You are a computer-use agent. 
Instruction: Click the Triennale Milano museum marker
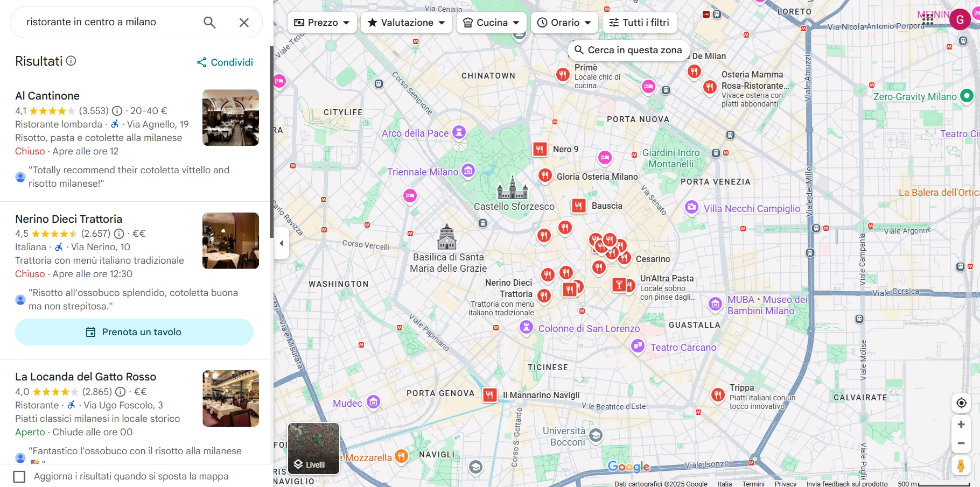click(x=468, y=171)
